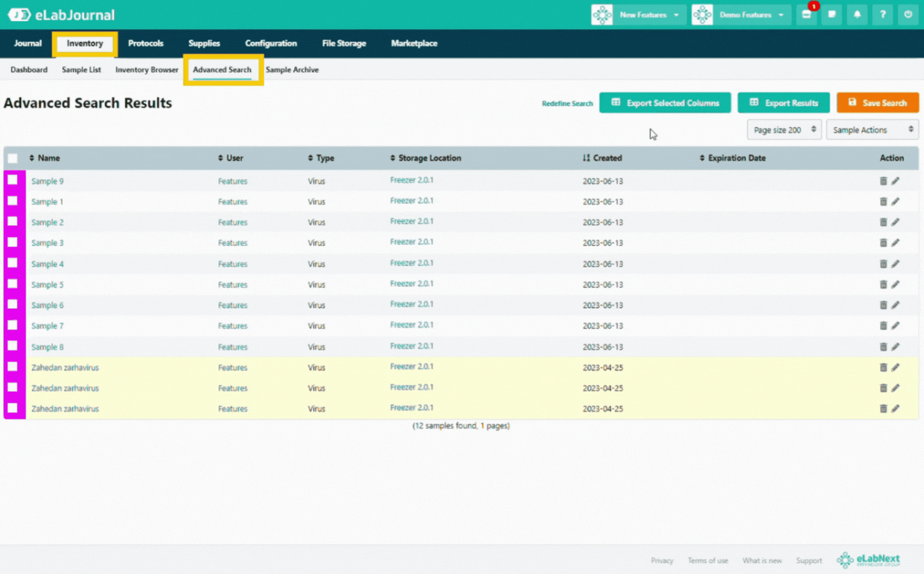Select the Sample 2 checkbox

pyautogui.click(x=13, y=221)
